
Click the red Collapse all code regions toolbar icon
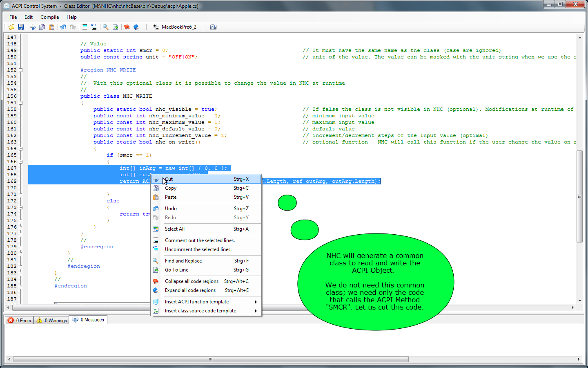127,27
